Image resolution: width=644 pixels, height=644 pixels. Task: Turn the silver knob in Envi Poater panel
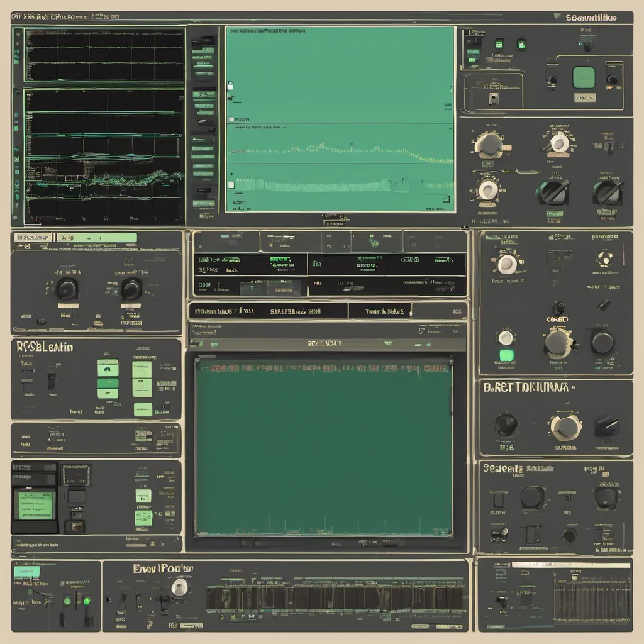tap(180, 587)
